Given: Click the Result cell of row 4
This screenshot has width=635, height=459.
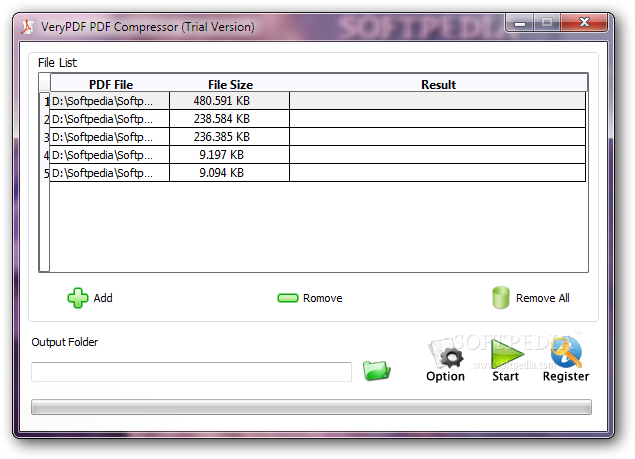Looking at the screenshot, I should [x=437, y=155].
